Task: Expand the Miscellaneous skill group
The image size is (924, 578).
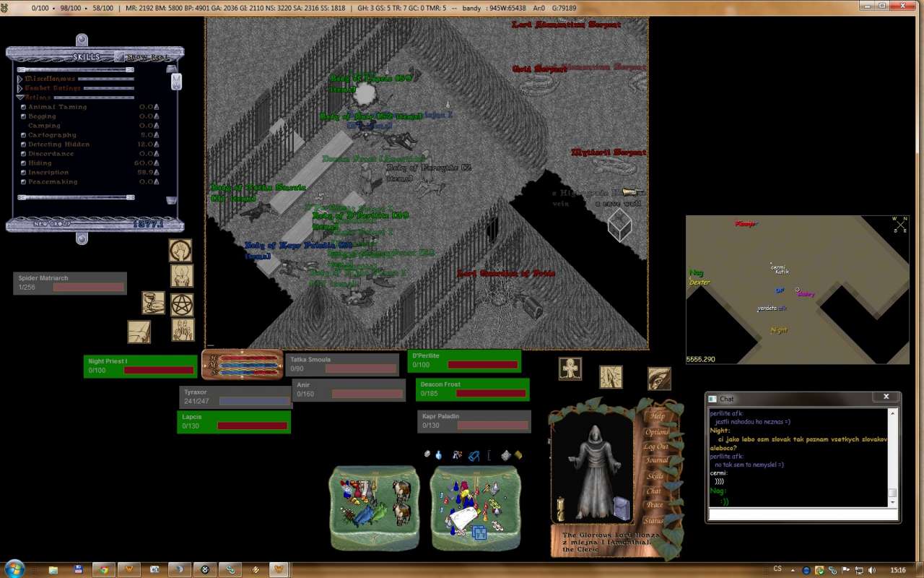Action: coord(20,79)
